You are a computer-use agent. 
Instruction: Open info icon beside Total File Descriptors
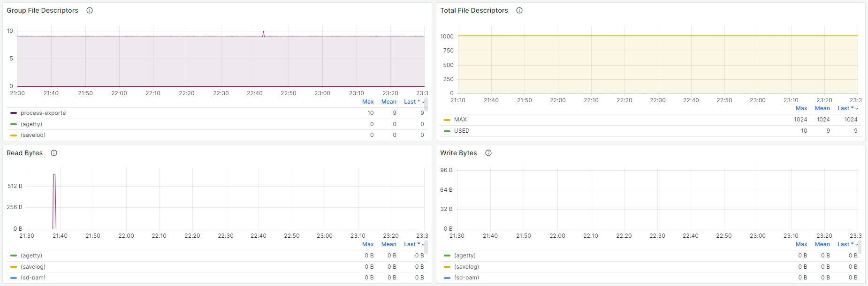pos(519,10)
